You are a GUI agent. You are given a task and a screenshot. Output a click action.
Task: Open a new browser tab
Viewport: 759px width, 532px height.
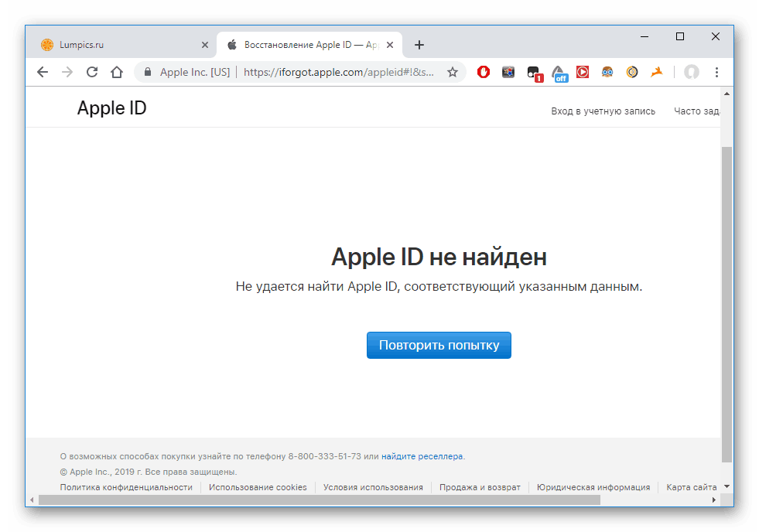(419, 45)
